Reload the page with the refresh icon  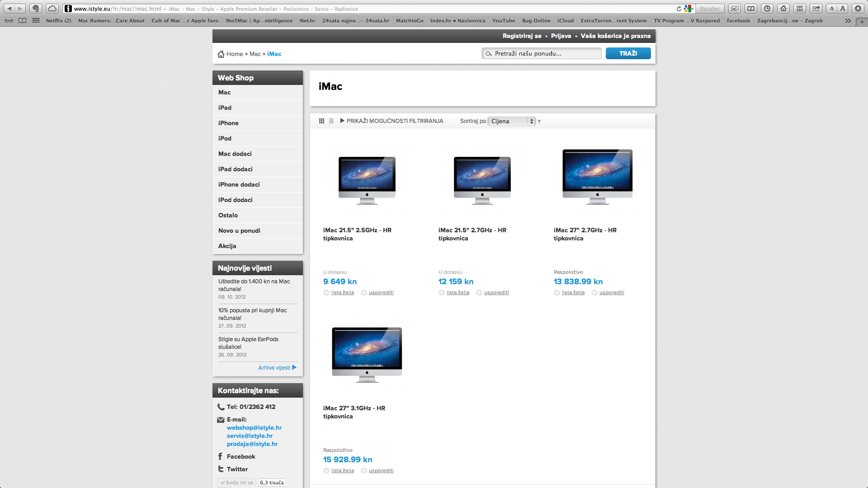(x=679, y=9)
